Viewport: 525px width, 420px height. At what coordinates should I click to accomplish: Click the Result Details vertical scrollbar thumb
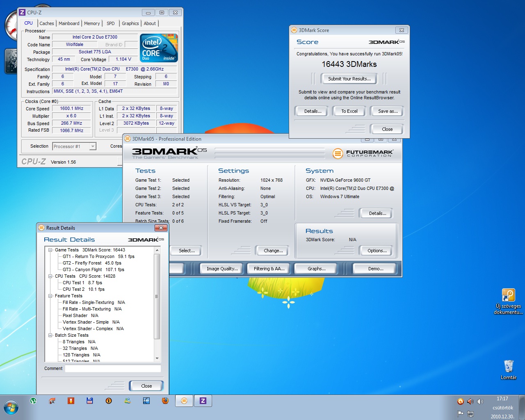pyautogui.click(x=157, y=296)
